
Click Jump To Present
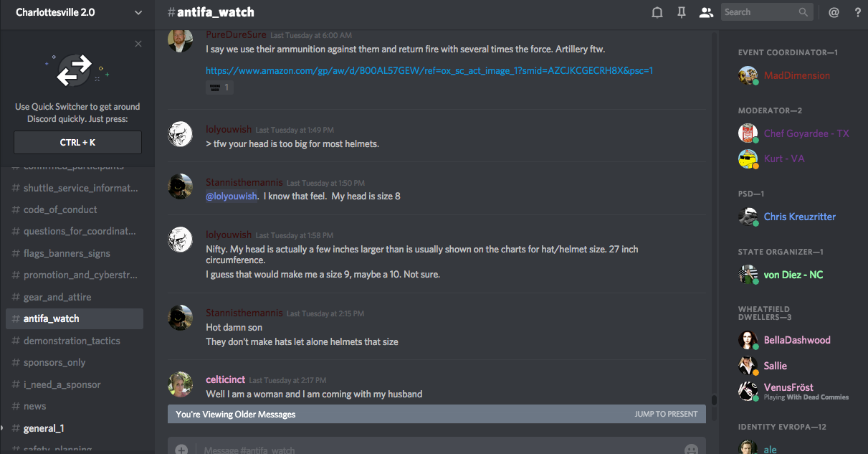pyautogui.click(x=666, y=414)
